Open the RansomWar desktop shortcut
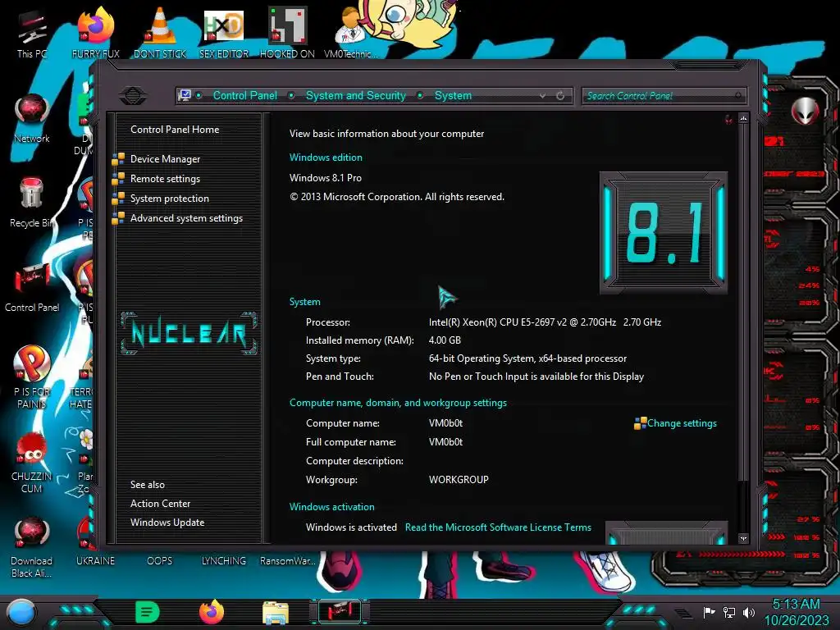Viewport: 840px width, 630px height. (x=287, y=561)
